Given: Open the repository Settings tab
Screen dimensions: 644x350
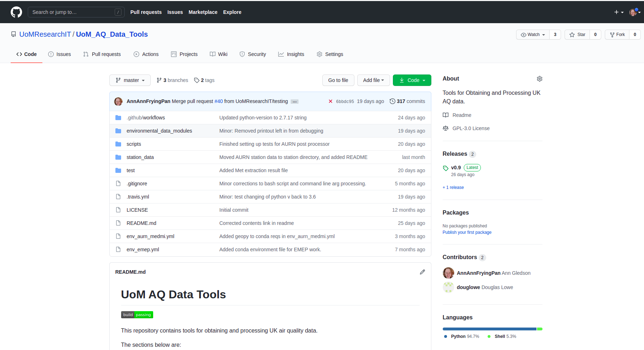Looking at the screenshot, I should click(x=330, y=54).
